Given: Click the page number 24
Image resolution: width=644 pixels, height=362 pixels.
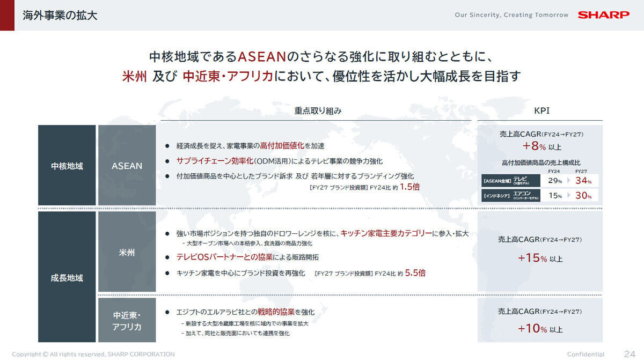Looking at the screenshot, I should tap(630, 354).
